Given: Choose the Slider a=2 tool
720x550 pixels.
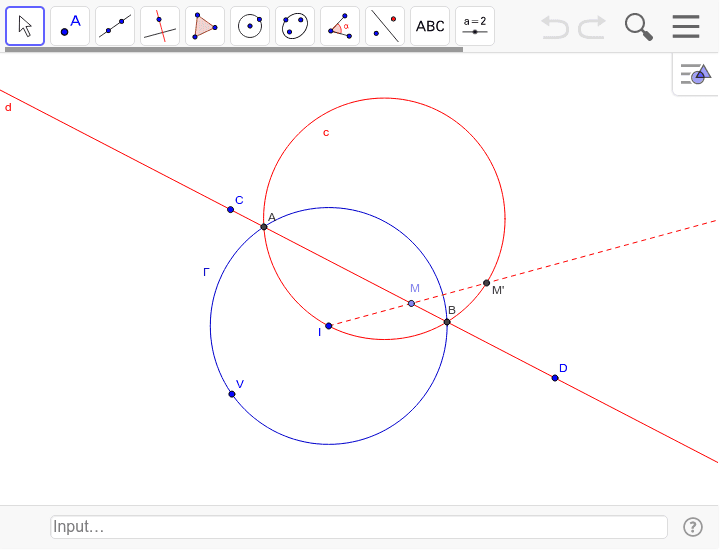Looking at the screenshot, I should point(475,26).
